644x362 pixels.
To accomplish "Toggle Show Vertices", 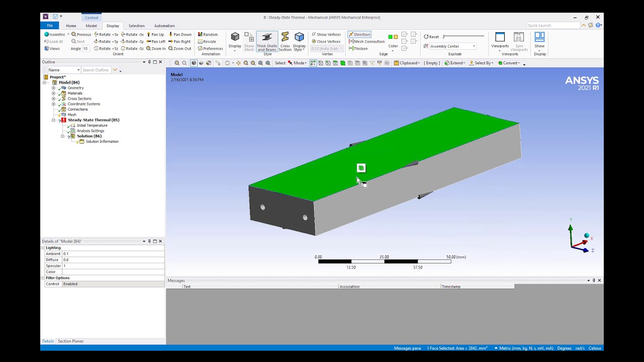I will click(x=326, y=35).
